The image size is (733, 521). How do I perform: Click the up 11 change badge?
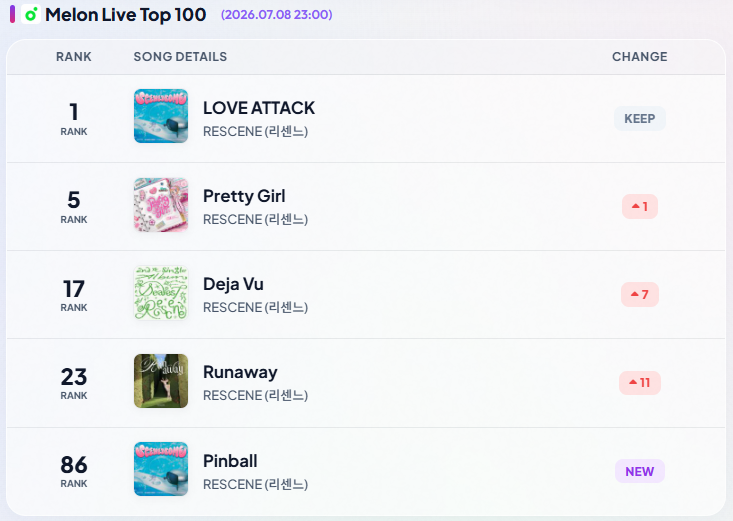(640, 383)
